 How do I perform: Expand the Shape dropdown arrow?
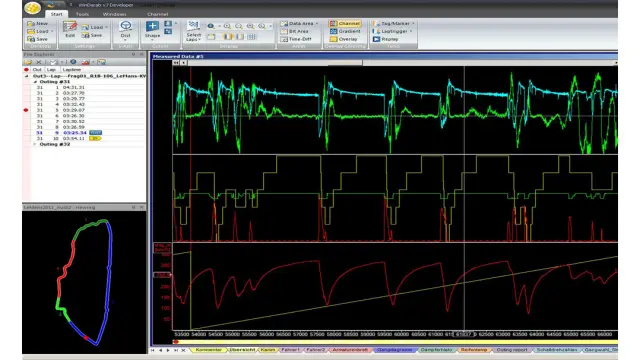point(152,40)
